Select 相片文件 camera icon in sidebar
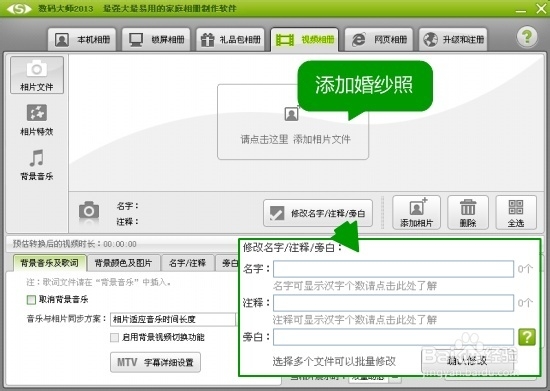550x391 pixels. point(37,75)
